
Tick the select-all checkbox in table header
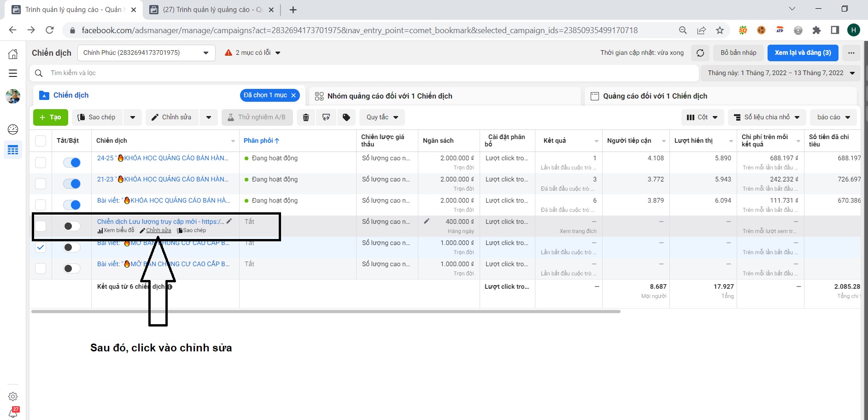[41, 141]
